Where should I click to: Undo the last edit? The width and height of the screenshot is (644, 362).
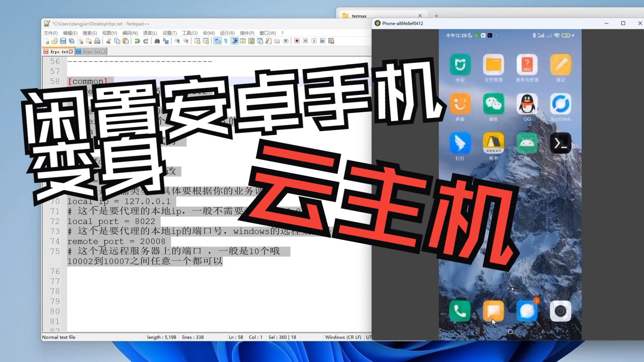tap(137, 41)
